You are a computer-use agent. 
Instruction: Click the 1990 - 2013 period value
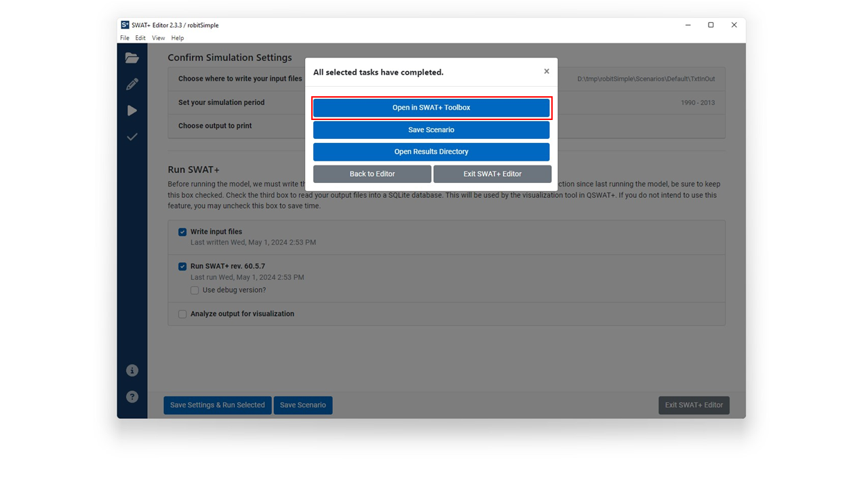pyautogui.click(x=698, y=103)
